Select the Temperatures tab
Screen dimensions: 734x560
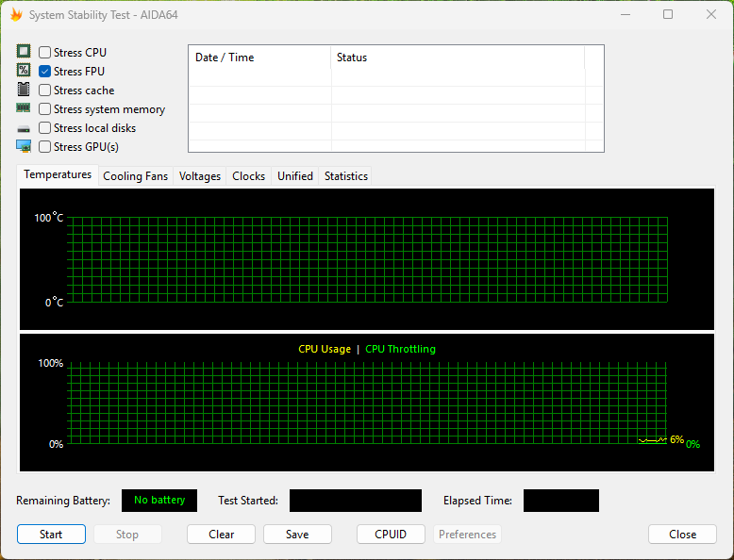click(58, 174)
